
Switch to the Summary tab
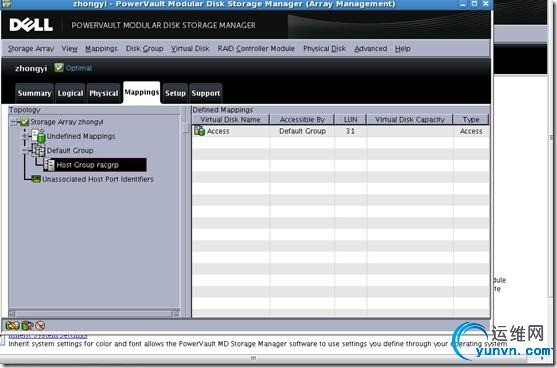[x=34, y=93]
